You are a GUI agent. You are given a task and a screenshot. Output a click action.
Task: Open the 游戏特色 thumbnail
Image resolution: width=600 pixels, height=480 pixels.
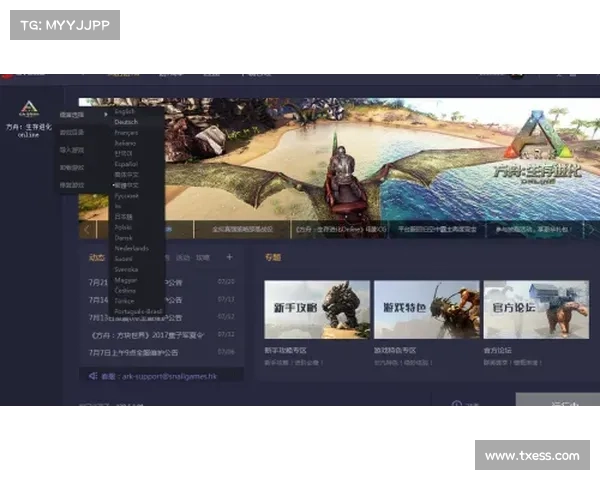427,310
